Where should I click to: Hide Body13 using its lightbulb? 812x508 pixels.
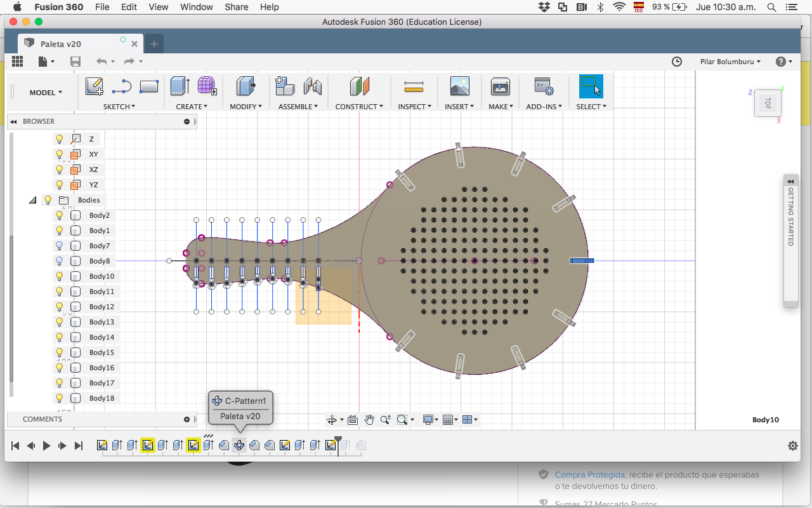click(x=60, y=322)
